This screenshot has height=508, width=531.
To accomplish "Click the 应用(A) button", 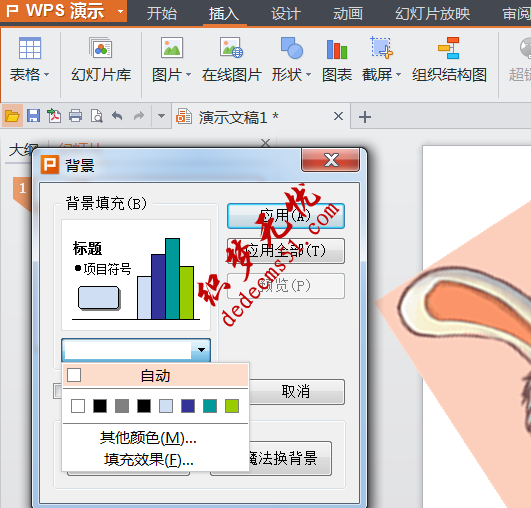I will click(x=286, y=216).
